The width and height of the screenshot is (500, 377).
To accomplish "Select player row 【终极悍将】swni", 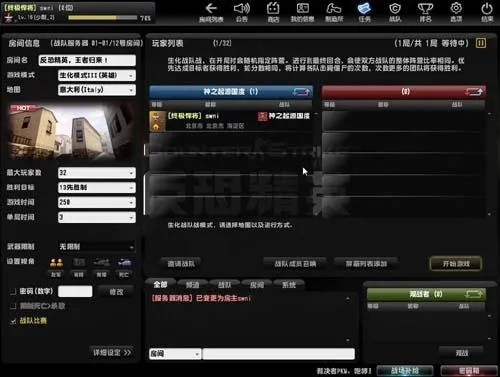I will (231, 121).
